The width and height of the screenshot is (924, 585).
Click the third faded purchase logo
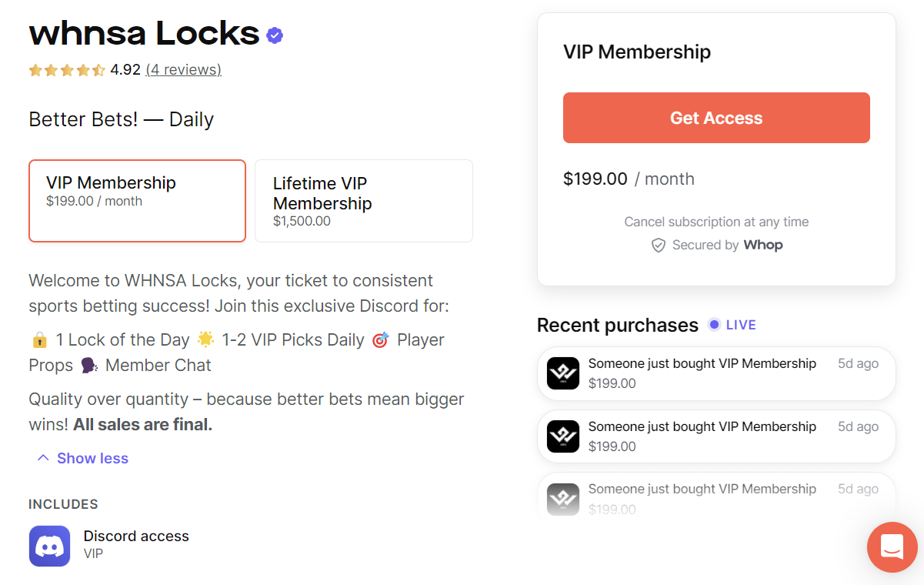[562, 499]
